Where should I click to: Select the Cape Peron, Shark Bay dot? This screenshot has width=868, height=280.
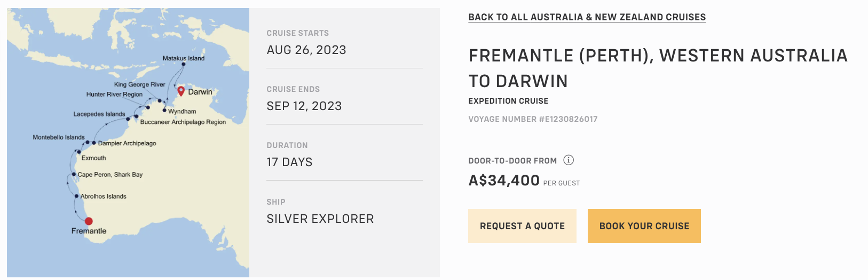[x=74, y=174]
